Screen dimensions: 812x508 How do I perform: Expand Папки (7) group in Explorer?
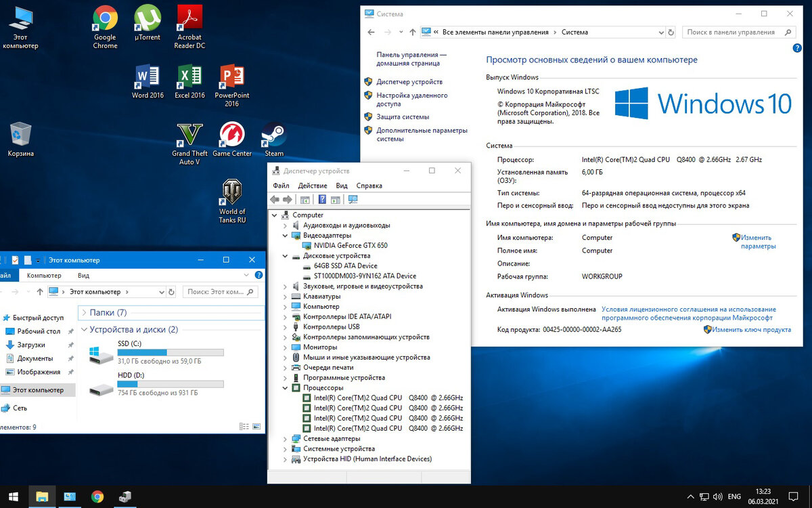point(84,313)
